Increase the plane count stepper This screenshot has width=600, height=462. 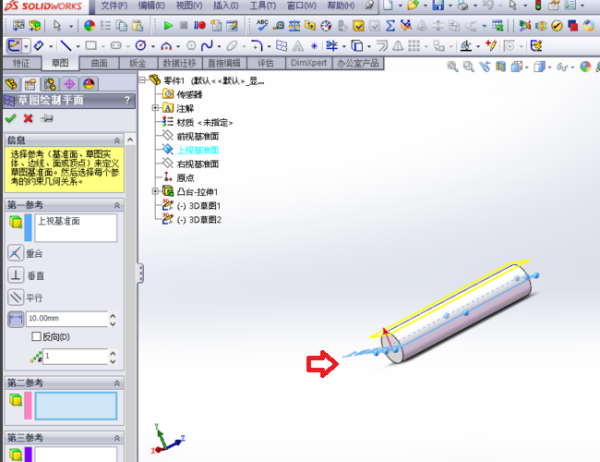[112, 353]
